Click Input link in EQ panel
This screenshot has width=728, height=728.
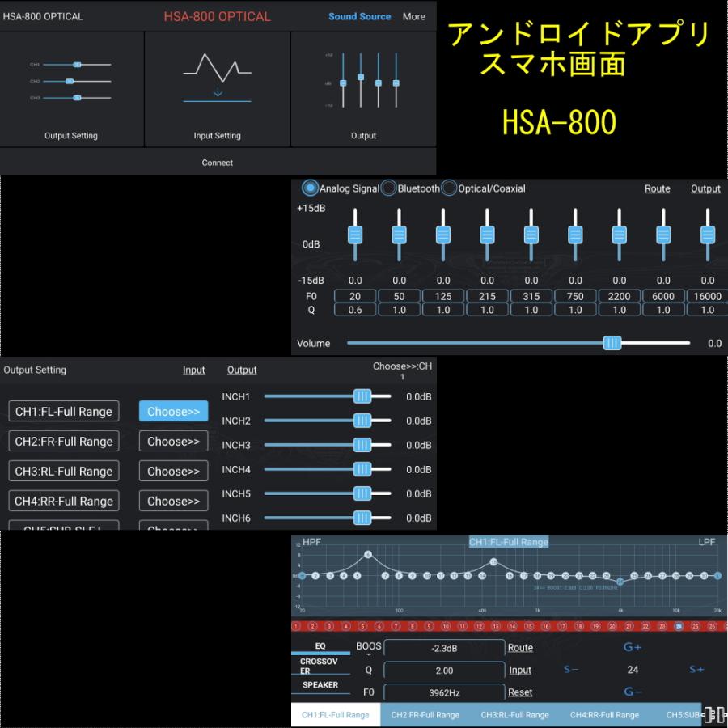(520, 670)
